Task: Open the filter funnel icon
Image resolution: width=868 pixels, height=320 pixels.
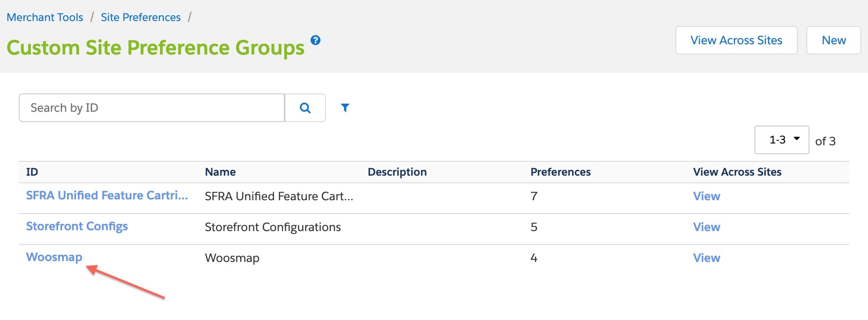Action: [345, 108]
